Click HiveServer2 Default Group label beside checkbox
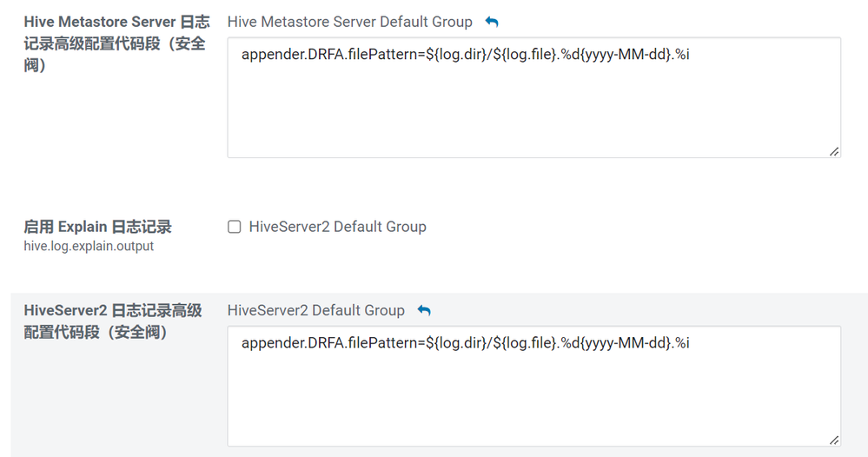868x457 pixels. tap(338, 227)
